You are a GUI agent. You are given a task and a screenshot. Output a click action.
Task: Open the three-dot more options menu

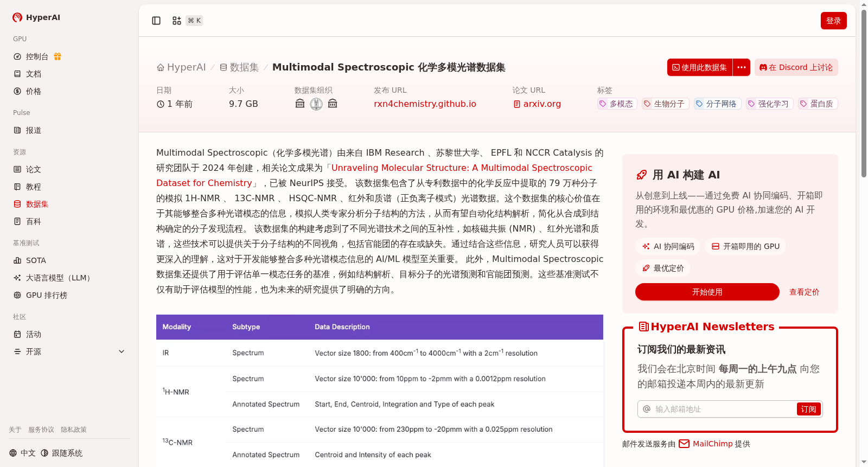click(x=742, y=67)
